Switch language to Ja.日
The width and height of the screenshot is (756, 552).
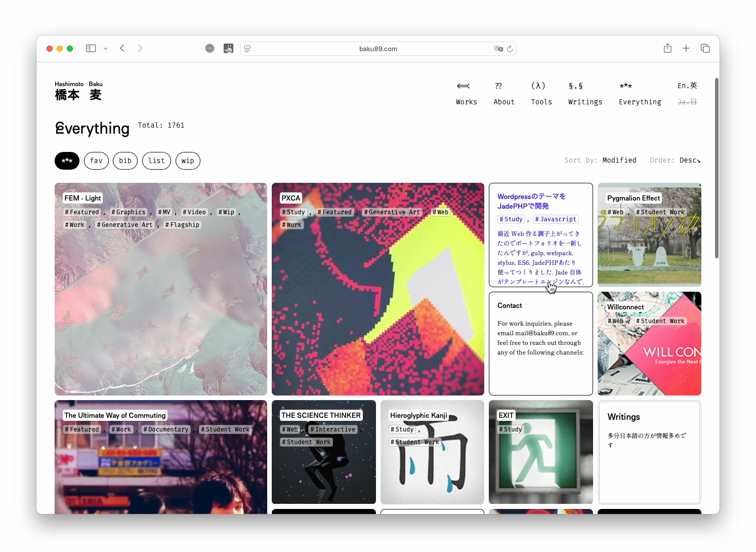click(x=687, y=102)
